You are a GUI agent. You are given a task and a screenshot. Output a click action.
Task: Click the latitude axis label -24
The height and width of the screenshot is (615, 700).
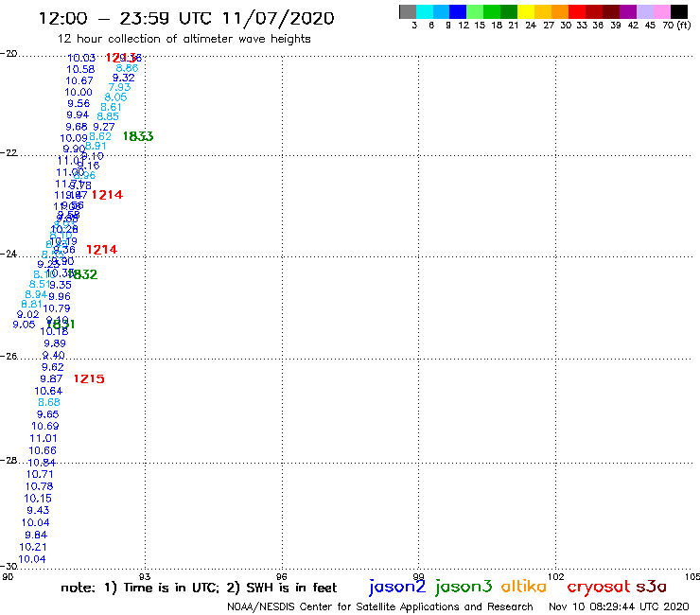pos(9,254)
